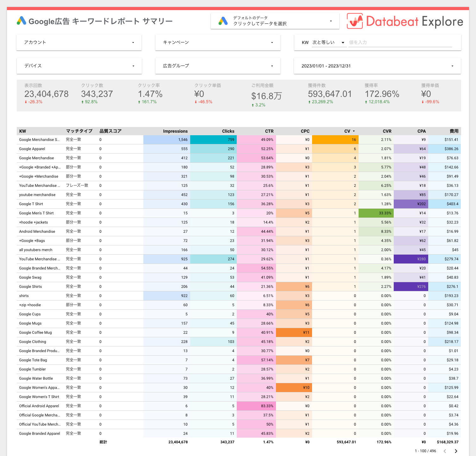Sort table by 品質スコア column header
Screen dimensions: 476x456
pos(110,131)
